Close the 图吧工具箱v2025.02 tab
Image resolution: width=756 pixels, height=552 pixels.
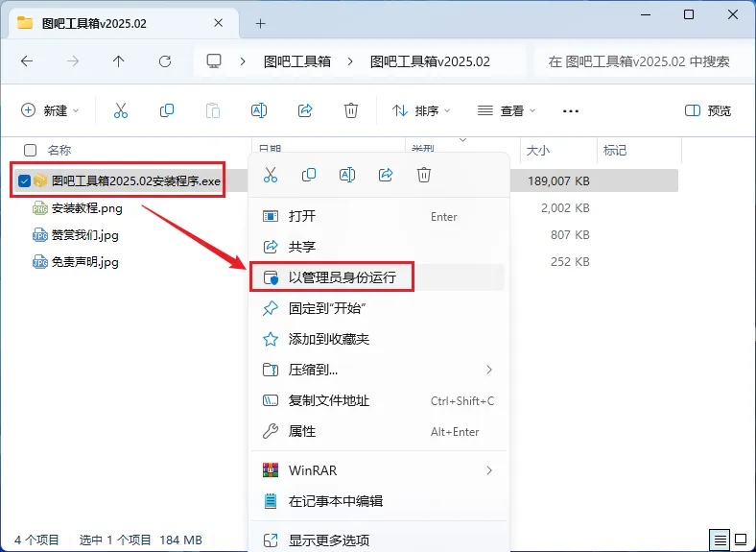click(219, 23)
